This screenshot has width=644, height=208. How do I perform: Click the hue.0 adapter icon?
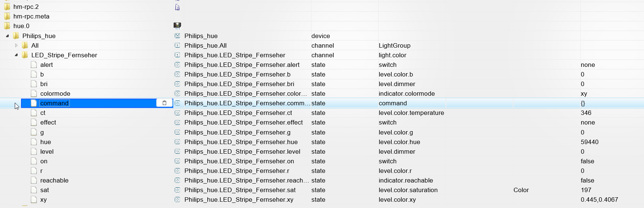click(177, 25)
